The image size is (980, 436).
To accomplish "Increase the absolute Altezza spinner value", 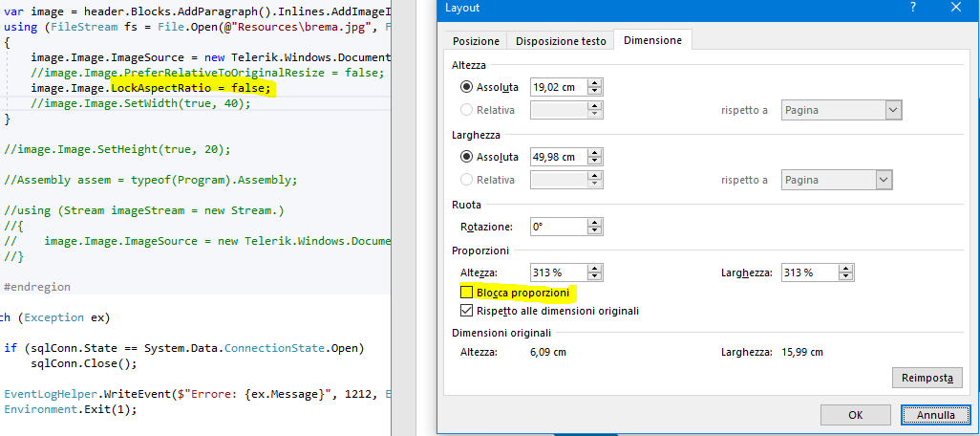I will 594,82.
